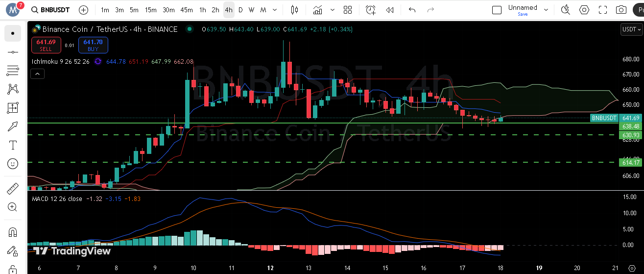Click the compare or add symbol plus icon
This screenshot has width=644, height=274.
point(84,10)
